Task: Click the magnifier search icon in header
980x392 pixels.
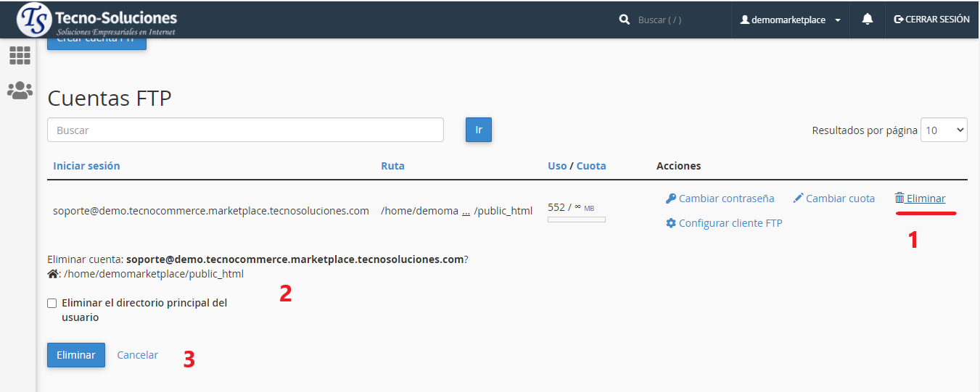Action: click(x=625, y=20)
